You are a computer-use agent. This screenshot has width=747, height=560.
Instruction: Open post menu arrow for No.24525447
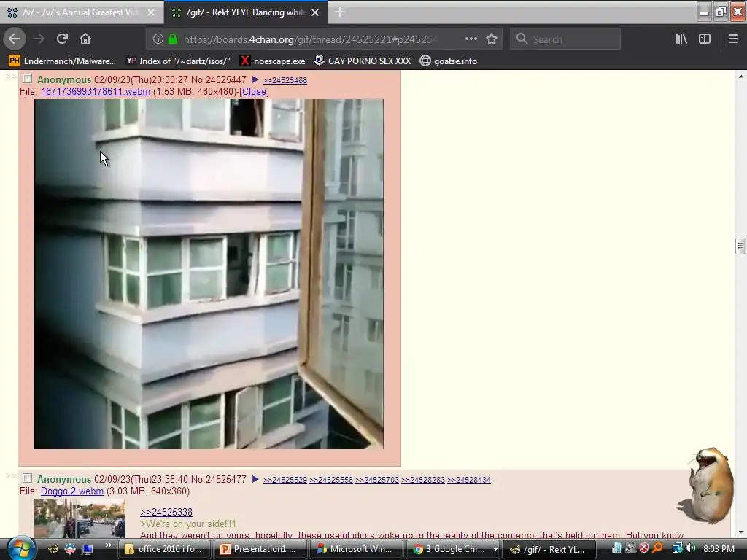tap(255, 79)
